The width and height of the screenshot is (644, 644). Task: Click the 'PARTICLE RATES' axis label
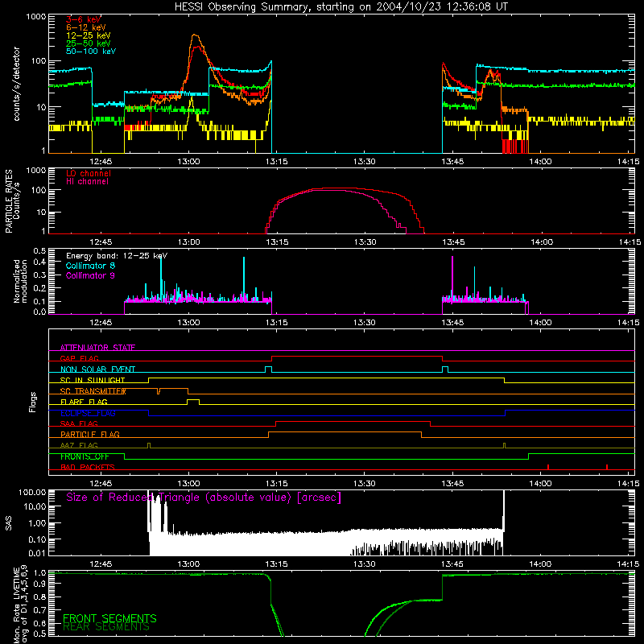coord(9,201)
